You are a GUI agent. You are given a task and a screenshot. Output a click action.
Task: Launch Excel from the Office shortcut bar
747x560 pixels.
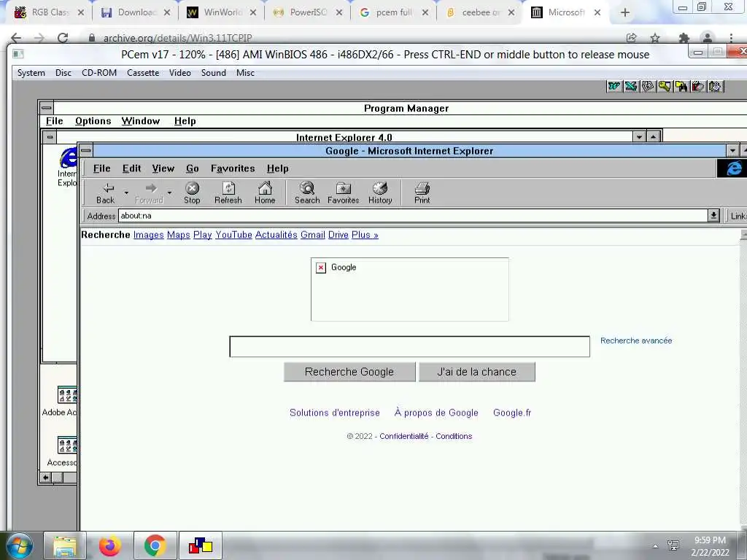pos(631,86)
